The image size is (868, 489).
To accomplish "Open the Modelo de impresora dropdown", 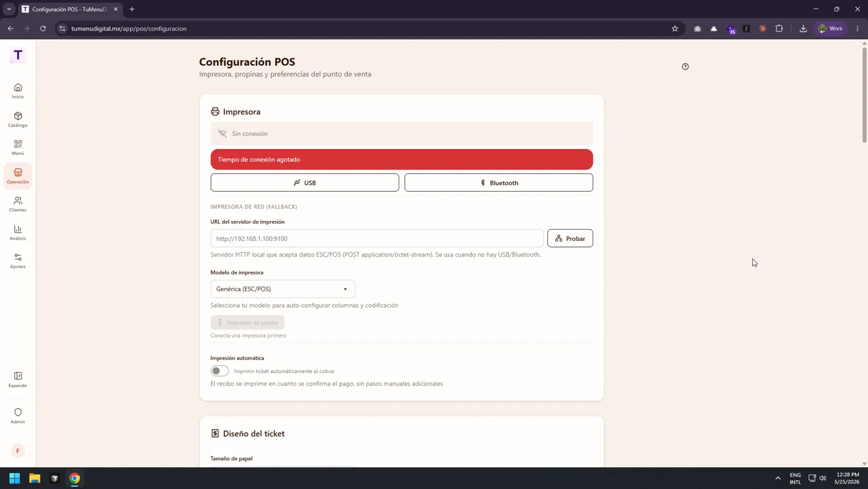I will [283, 289].
